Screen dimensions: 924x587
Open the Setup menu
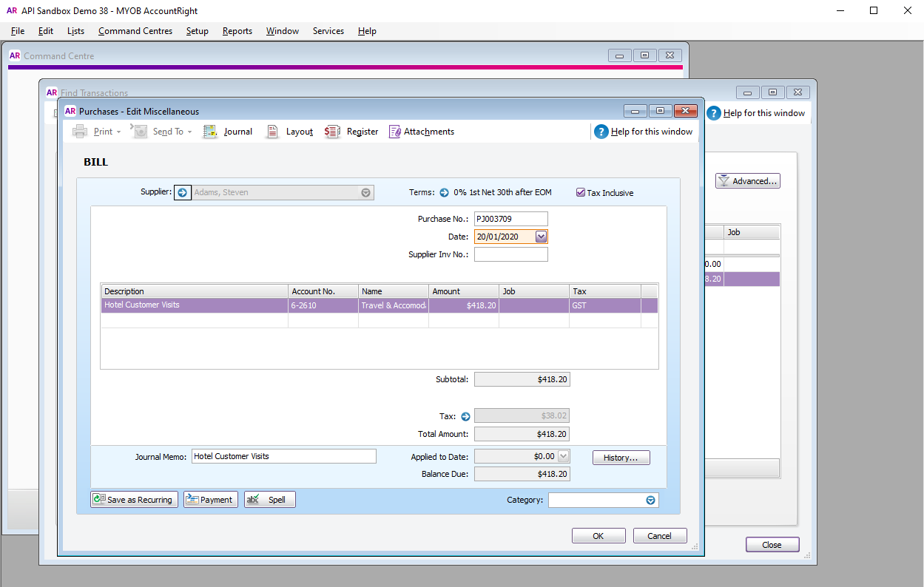click(x=198, y=31)
